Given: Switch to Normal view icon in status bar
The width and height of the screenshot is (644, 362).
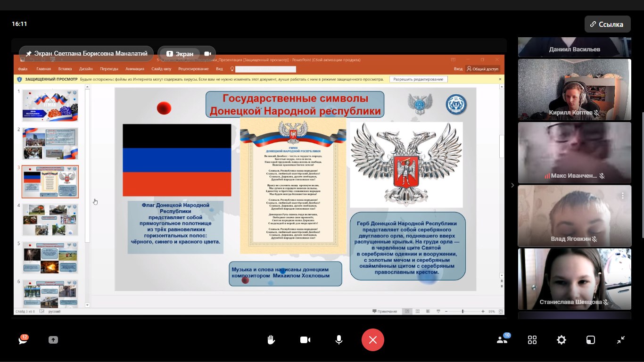Looking at the screenshot, I should coord(407,312).
